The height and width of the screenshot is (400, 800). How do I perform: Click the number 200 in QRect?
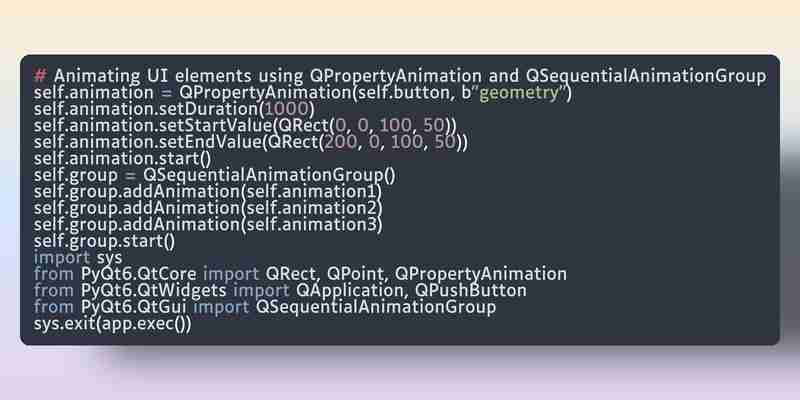[x=341, y=142]
